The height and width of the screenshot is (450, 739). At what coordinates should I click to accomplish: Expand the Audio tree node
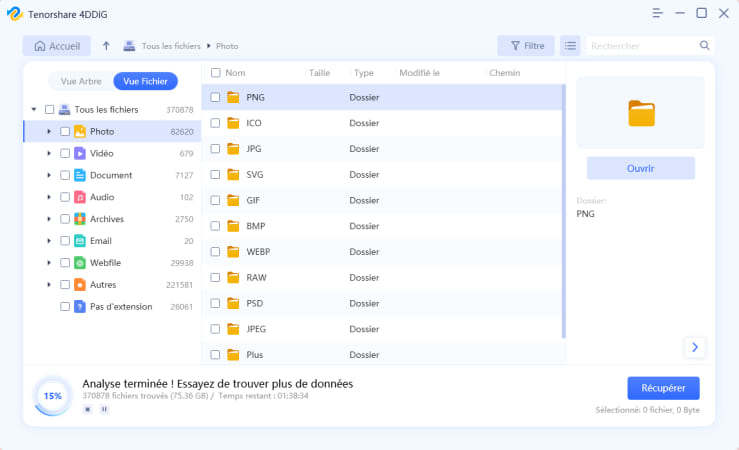49,197
